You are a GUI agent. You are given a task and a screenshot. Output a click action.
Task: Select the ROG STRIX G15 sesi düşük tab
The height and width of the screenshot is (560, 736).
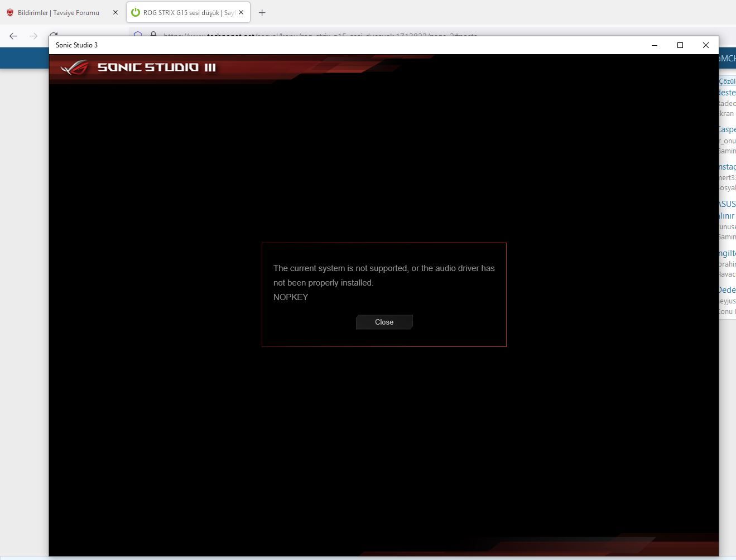[188, 12]
